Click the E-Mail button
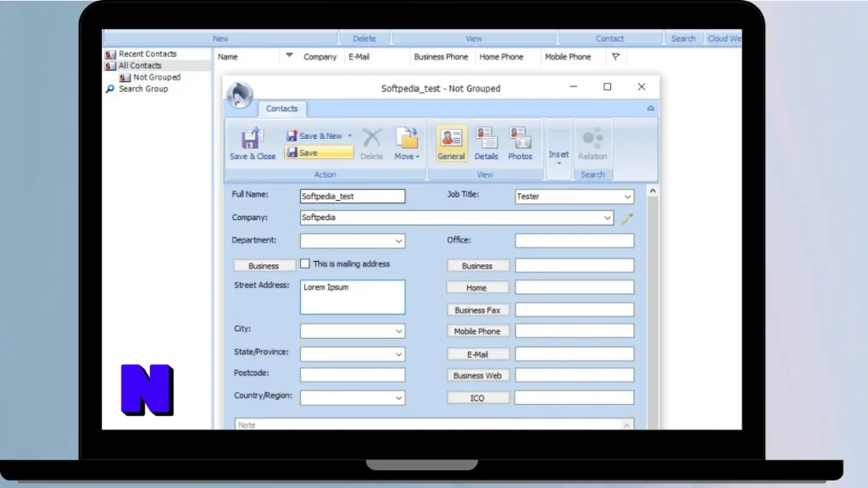868x488 pixels. 478,354
